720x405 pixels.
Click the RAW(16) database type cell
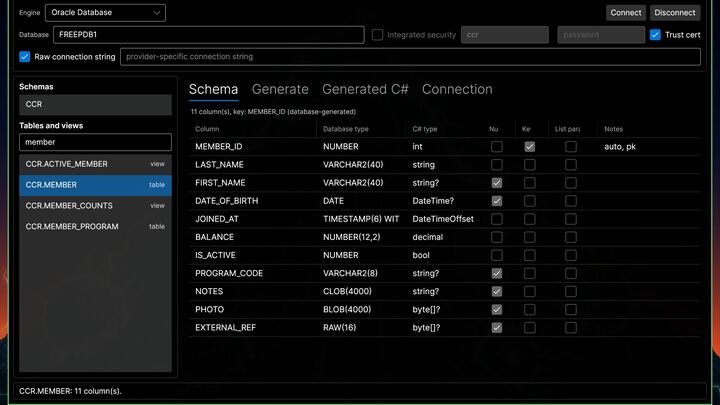coord(339,327)
